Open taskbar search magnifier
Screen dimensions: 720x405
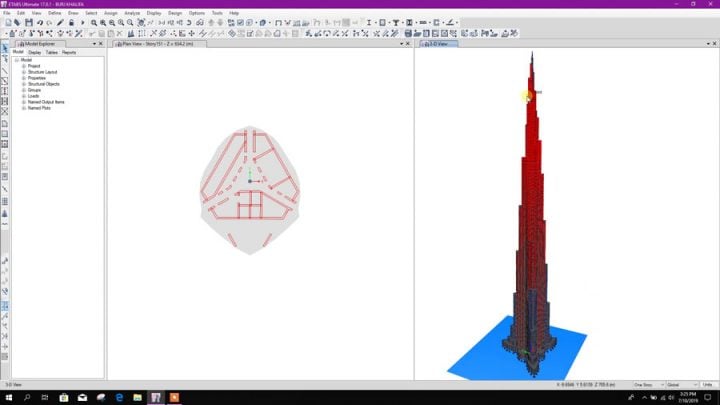(27, 398)
